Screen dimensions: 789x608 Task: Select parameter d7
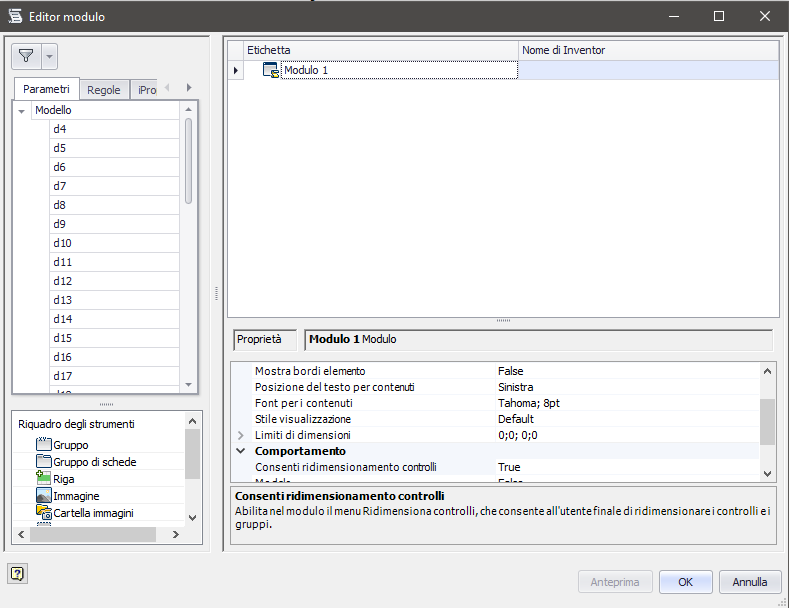click(x=114, y=186)
